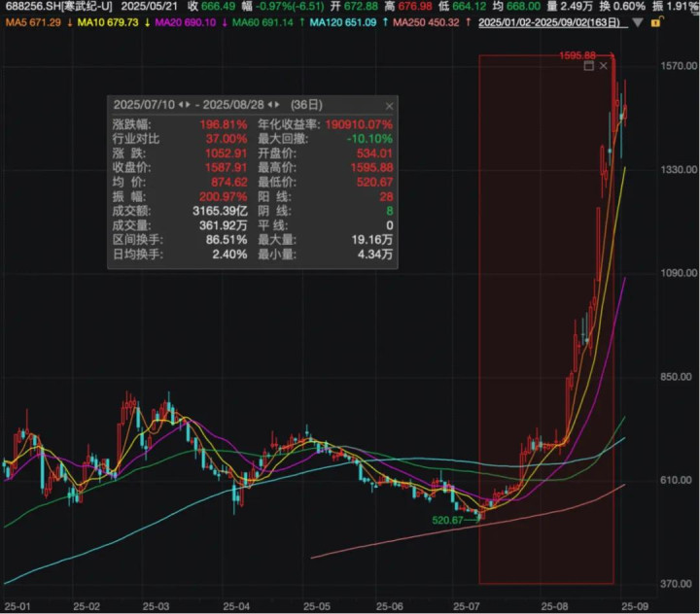Open the 2025/01/02-2025/09/02 date range link
The height and width of the screenshot is (614, 700).
549,22
